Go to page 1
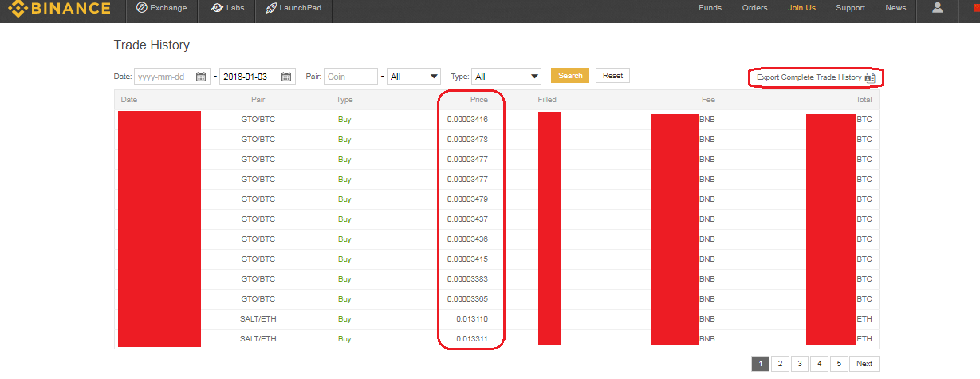 click(760, 364)
